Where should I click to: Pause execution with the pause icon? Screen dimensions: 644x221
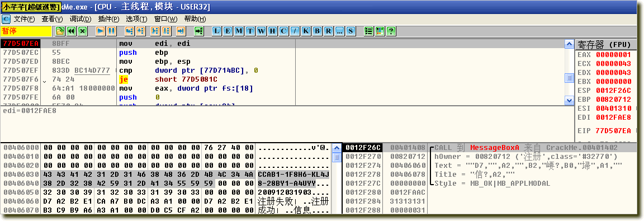pos(111,31)
